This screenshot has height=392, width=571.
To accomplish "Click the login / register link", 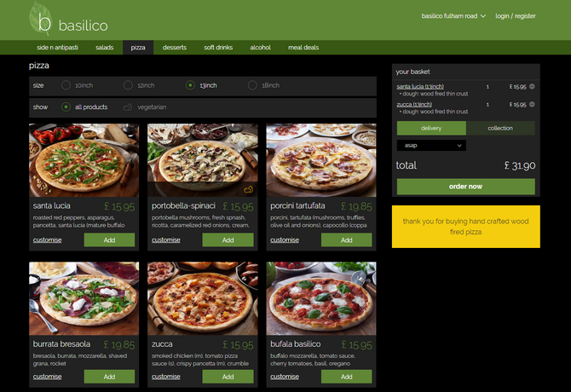I will tap(516, 16).
